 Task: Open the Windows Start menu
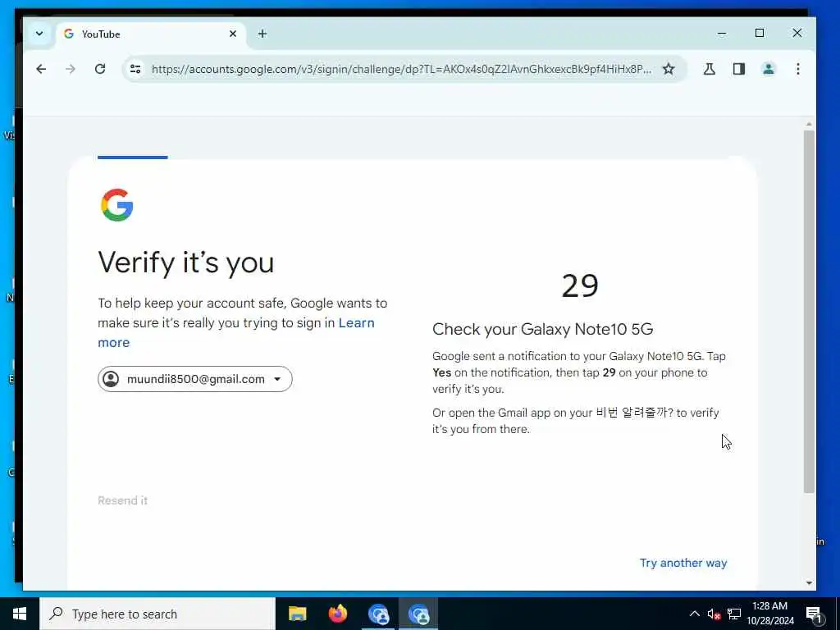tap(20, 614)
